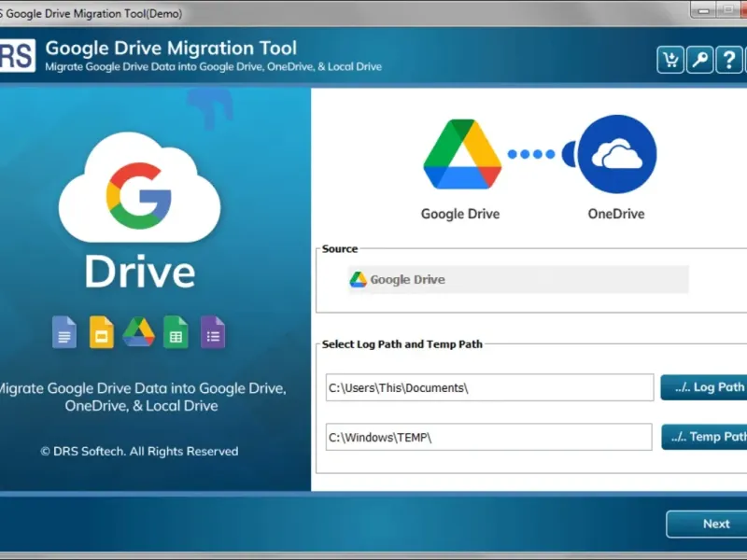The width and height of the screenshot is (747, 560).
Task: Click the log path text field
Action: point(489,387)
